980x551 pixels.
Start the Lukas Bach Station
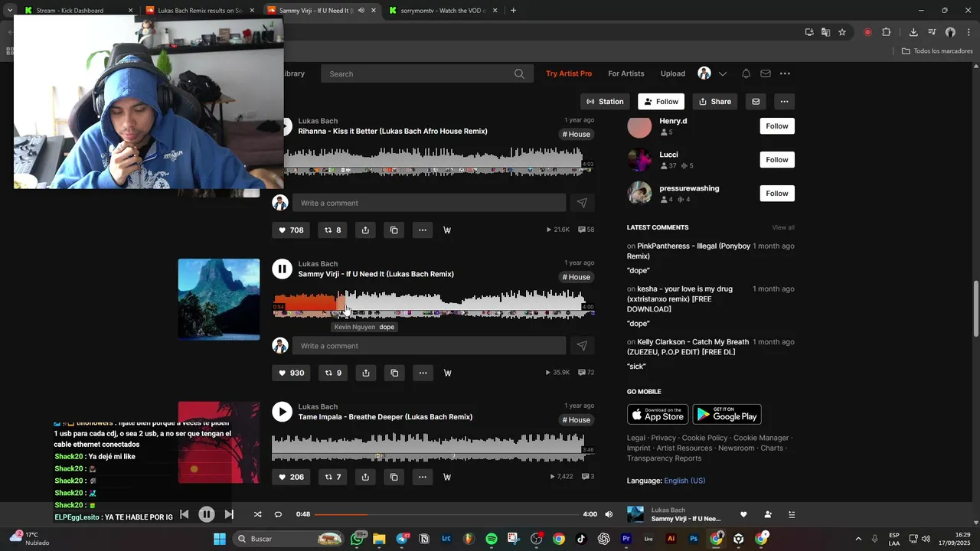point(605,101)
